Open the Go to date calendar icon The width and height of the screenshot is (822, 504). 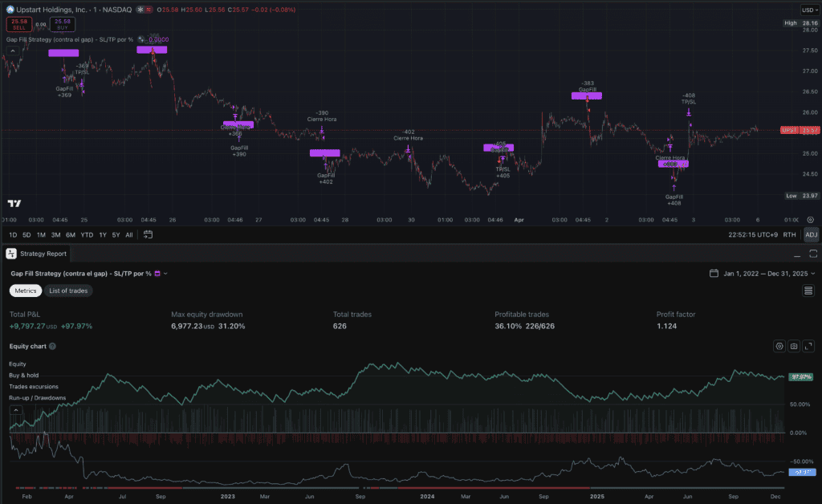pyautogui.click(x=149, y=234)
